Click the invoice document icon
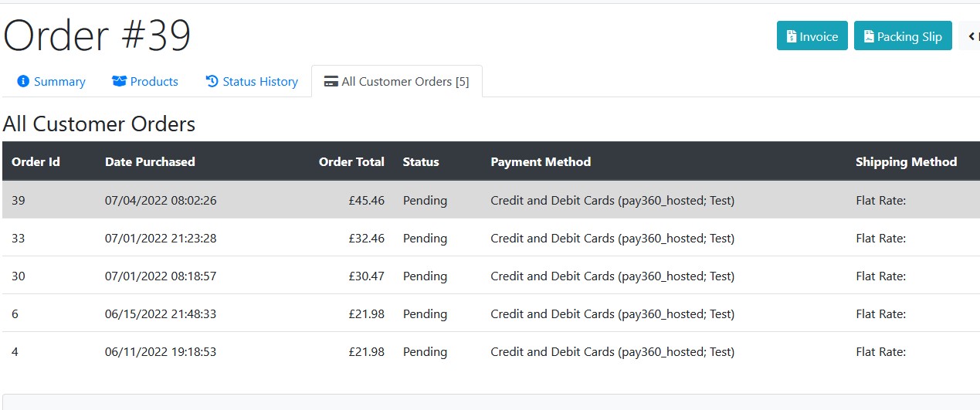The image size is (980, 410). [x=791, y=36]
